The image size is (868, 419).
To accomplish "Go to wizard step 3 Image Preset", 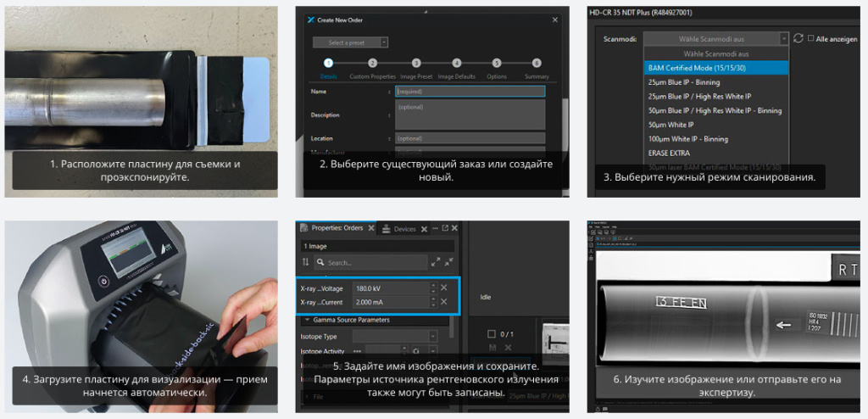I will pos(416,63).
